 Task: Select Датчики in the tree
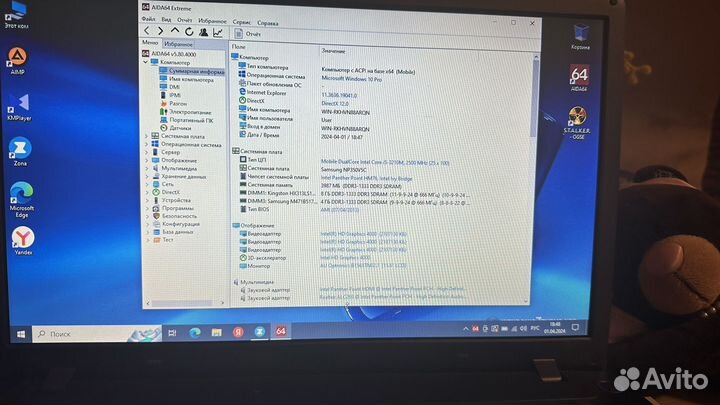pos(175,128)
